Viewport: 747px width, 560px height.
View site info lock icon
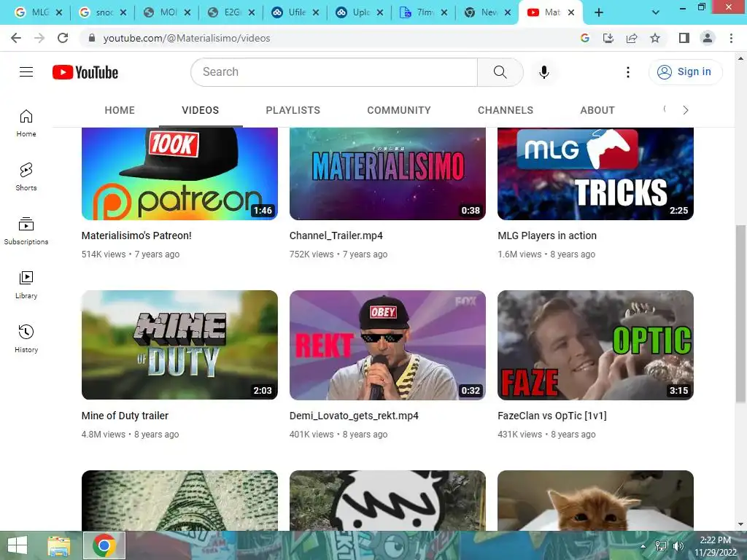point(92,38)
